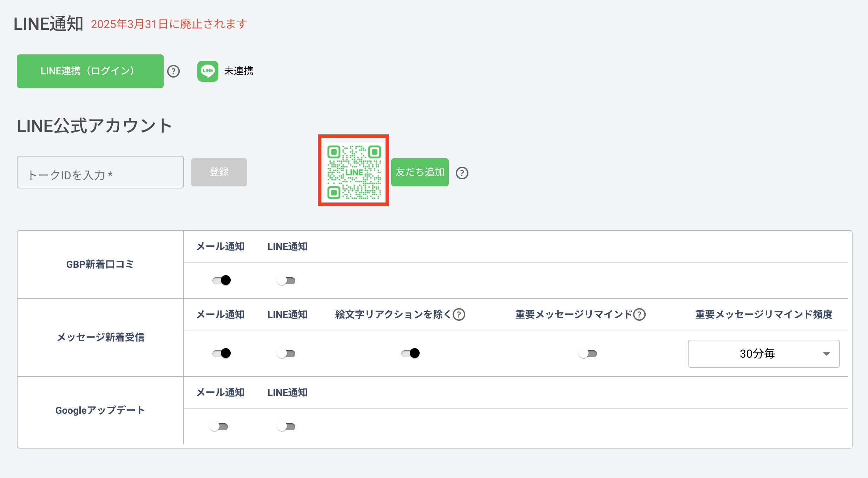Enable the 重要メッセージリマインド toggle
The height and width of the screenshot is (478, 868).
588,354
